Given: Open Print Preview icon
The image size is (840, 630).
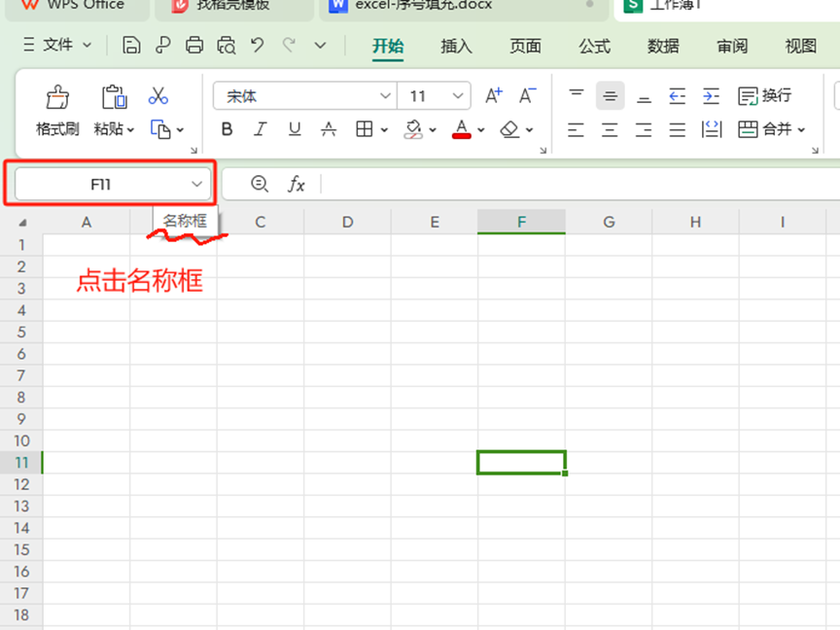Looking at the screenshot, I should (227, 45).
